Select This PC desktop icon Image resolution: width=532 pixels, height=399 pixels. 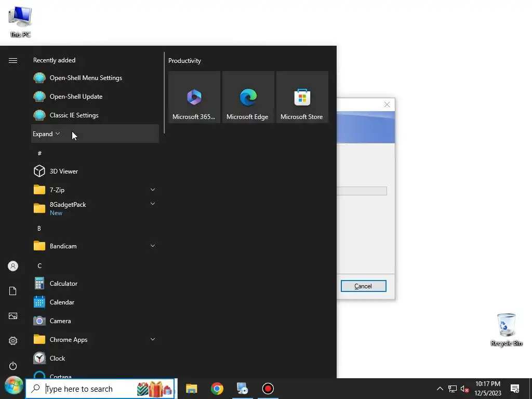coord(20,21)
